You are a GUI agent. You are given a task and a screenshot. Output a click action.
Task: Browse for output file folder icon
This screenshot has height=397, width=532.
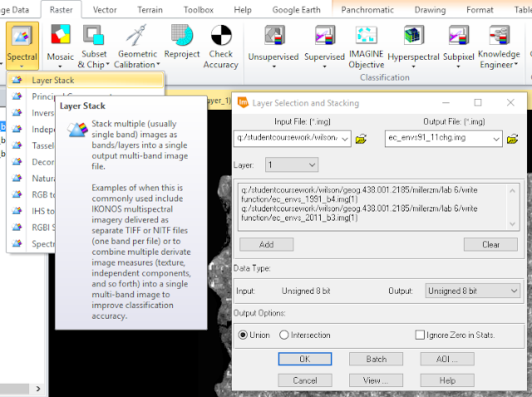coord(512,139)
